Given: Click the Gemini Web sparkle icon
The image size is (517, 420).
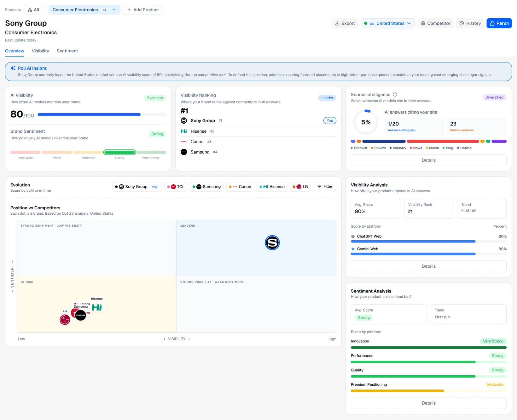Looking at the screenshot, I should [x=353, y=249].
